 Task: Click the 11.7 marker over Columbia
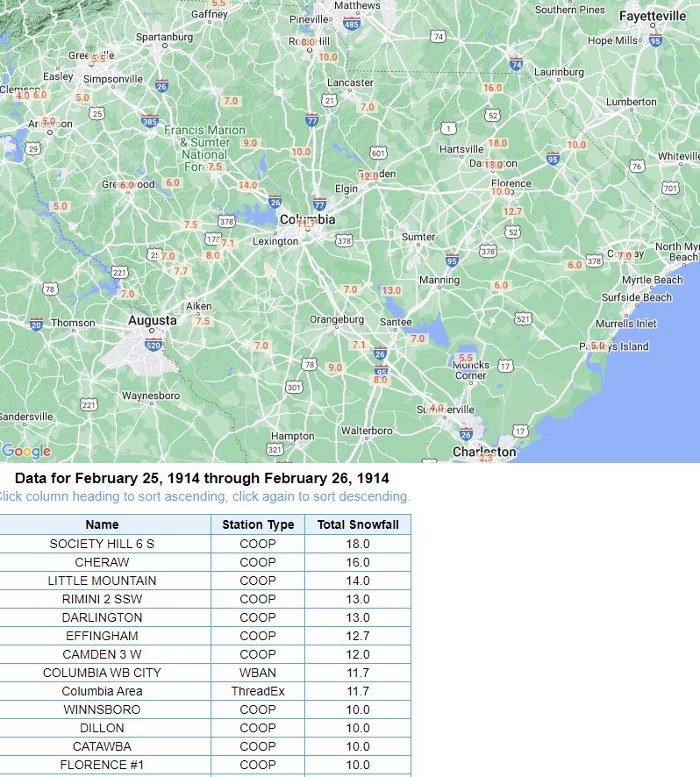click(x=306, y=224)
